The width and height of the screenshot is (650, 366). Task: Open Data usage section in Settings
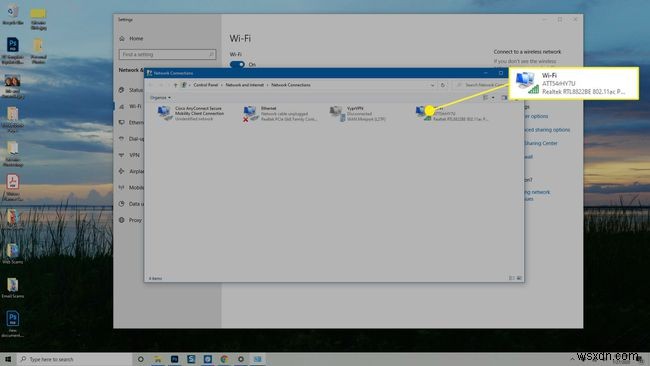tap(131, 204)
